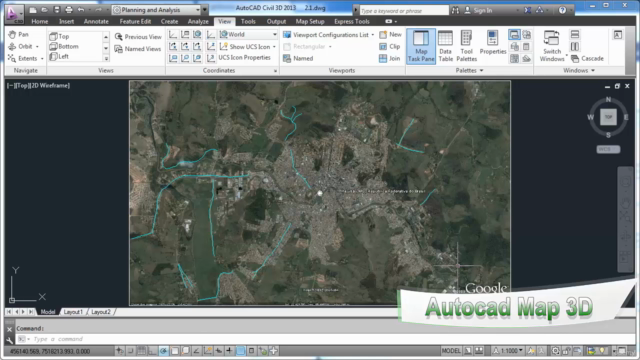Open the Extents dropdown arrow
This screenshot has height=360, width=640.
pyautogui.click(x=42, y=59)
